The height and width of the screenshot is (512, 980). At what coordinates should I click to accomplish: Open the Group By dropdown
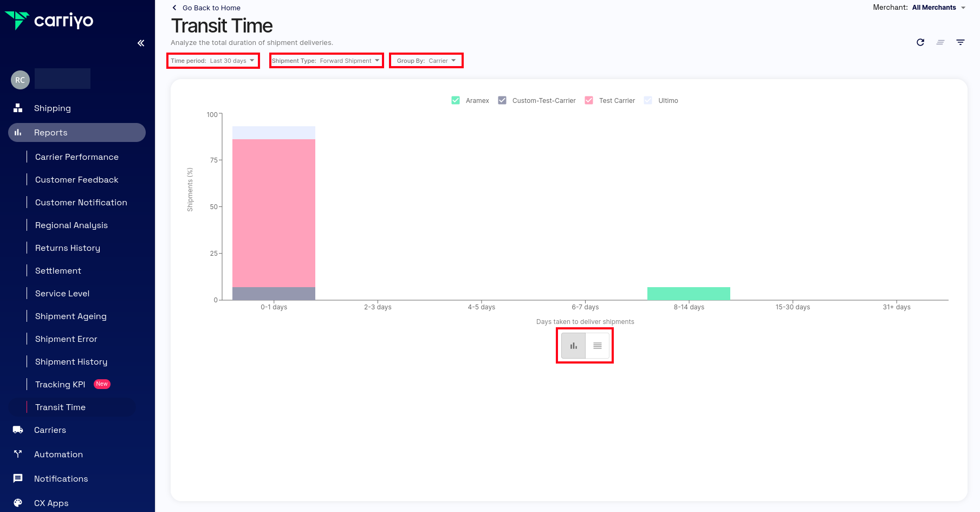click(426, 61)
